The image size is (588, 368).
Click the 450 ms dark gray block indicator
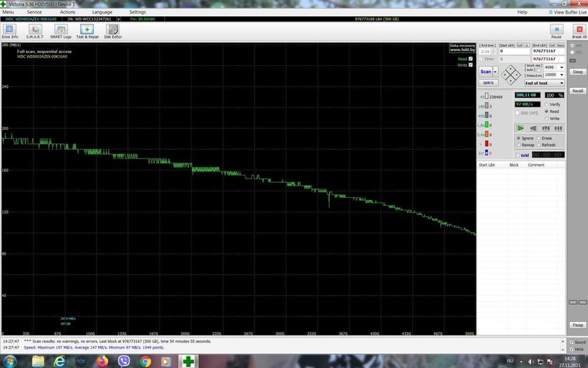click(x=487, y=115)
